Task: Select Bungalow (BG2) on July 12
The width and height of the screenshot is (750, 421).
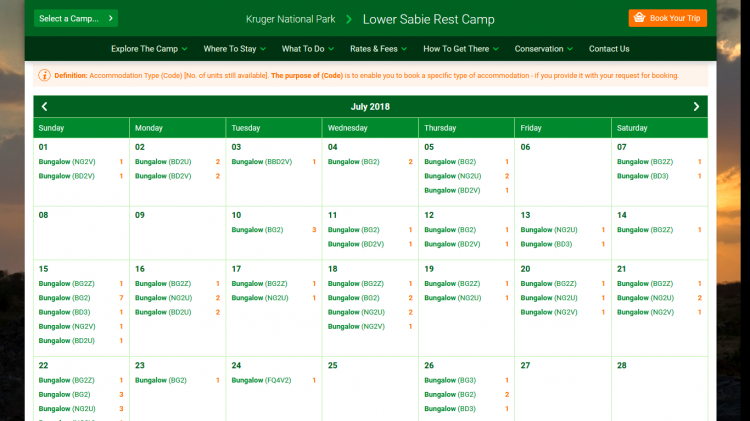Action: (x=450, y=230)
